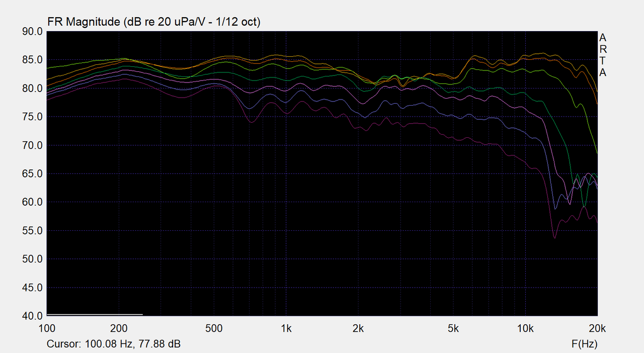Click the 10k frequency axis label
The height and width of the screenshot is (353, 644).
point(525,329)
